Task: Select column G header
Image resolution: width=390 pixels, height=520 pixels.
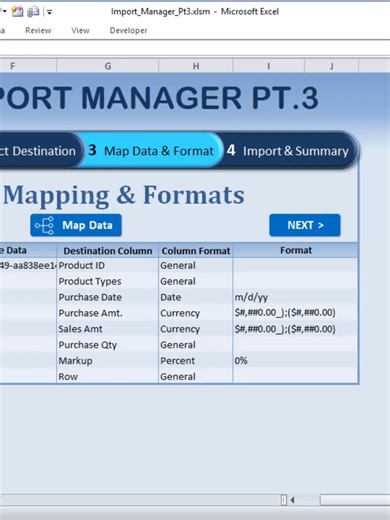Action: coord(108,66)
